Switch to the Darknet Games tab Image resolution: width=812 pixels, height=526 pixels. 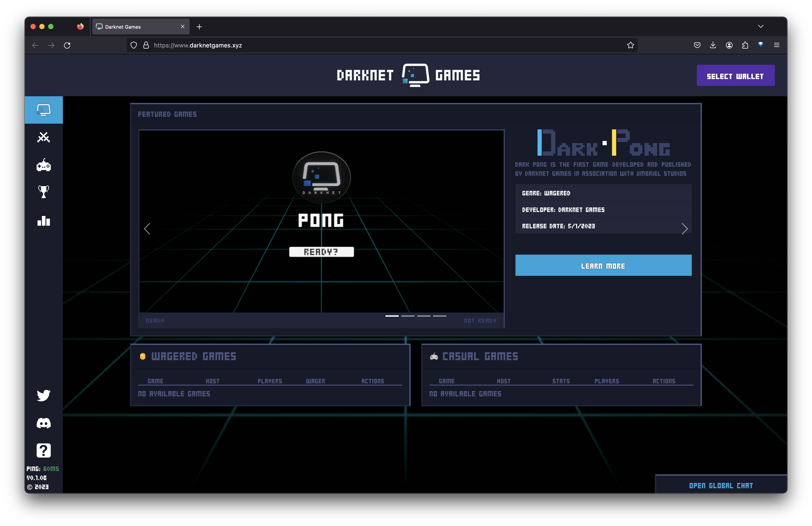pyautogui.click(x=141, y=27)
